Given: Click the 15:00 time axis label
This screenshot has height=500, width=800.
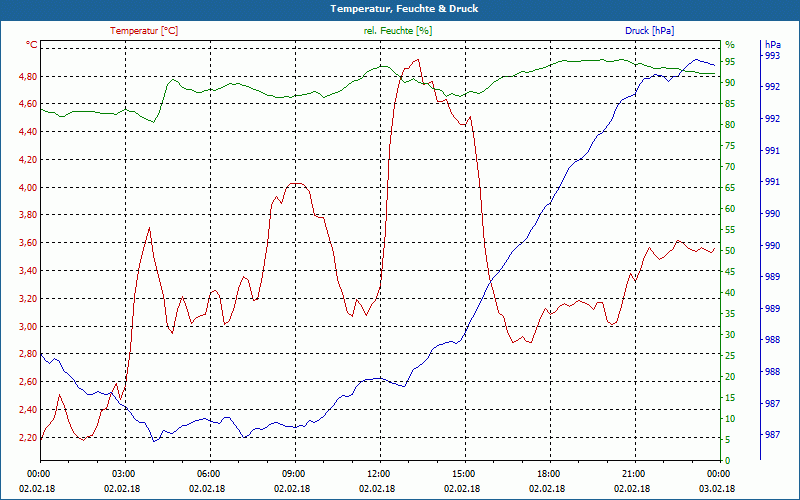Looking at the screenshot, I should (x=465, y=474).
